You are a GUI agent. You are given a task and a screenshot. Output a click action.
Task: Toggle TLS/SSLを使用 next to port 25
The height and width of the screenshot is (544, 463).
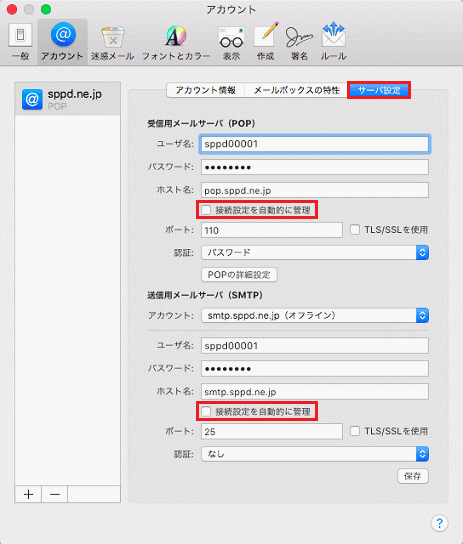click(355, 431)
